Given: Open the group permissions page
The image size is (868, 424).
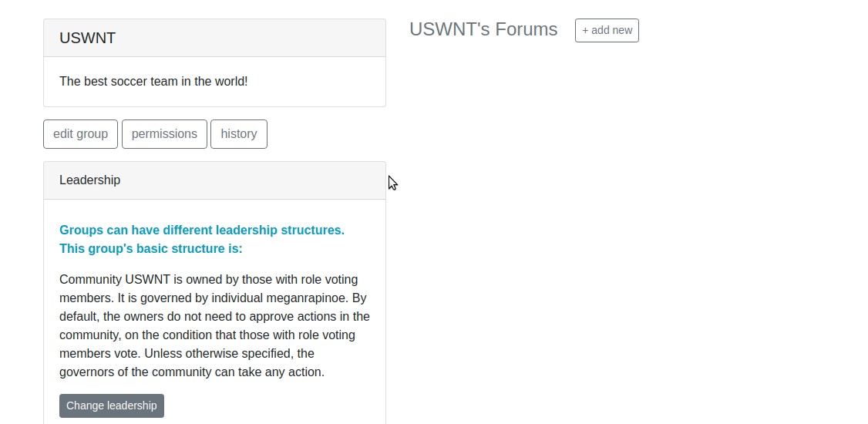Looking at the screenshot, I should [164, 134].
